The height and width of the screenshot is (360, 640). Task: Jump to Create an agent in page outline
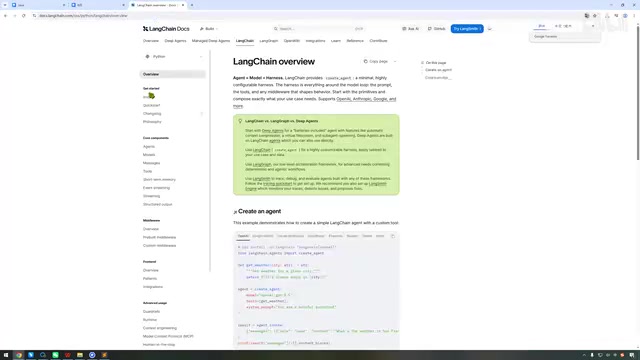438,70
